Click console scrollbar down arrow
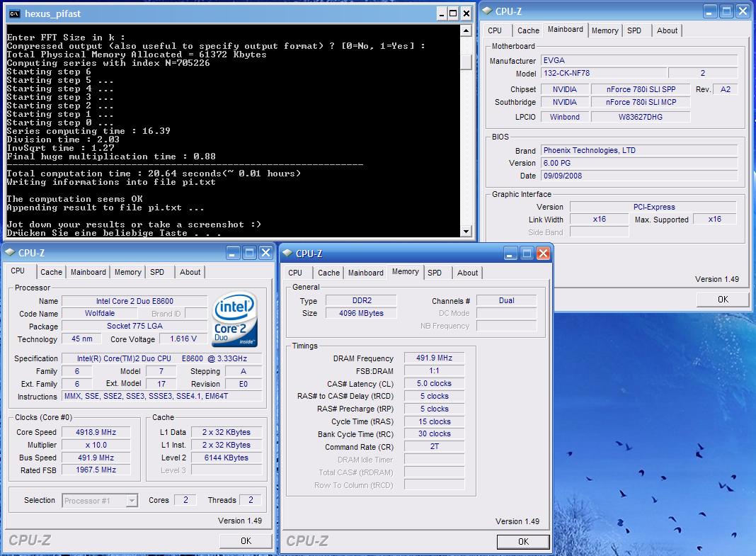Viewport: 756px width, 556px height. point(466,232)
